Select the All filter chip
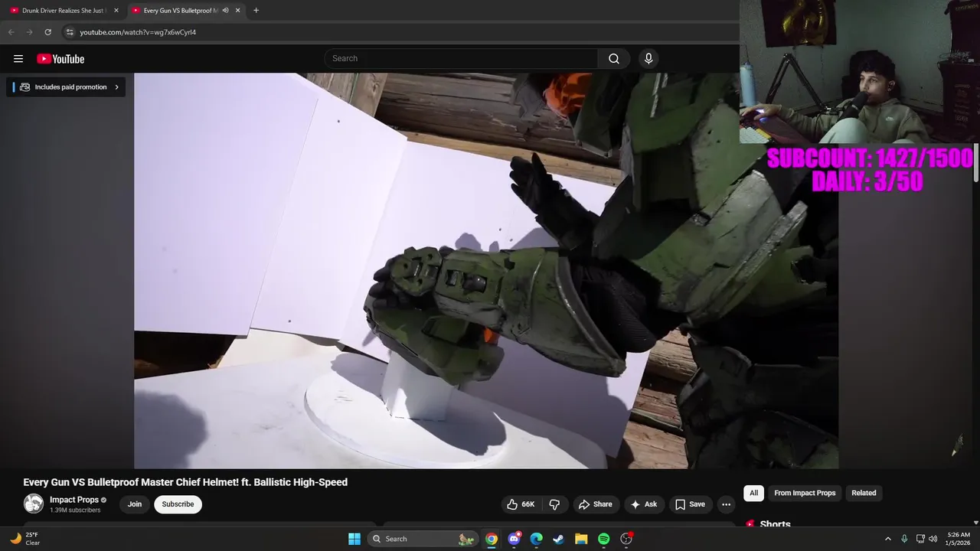Screen dimensions: 980x551 [x=753, y=493]
